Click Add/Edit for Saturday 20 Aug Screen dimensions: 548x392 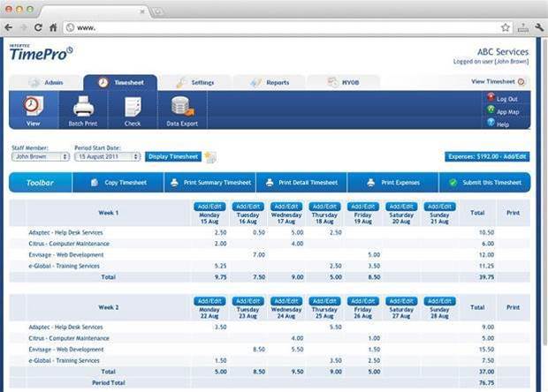(x=401, y=207)
